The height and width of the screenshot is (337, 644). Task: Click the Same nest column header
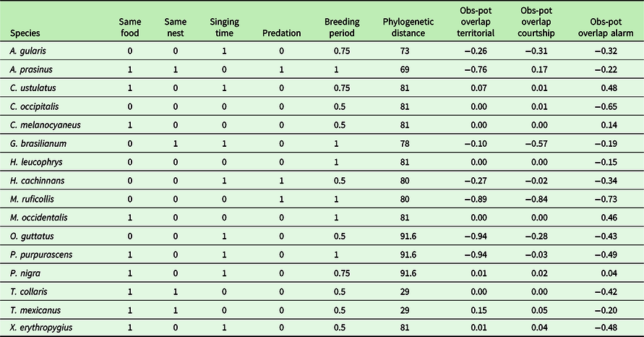tap(176, 27)
